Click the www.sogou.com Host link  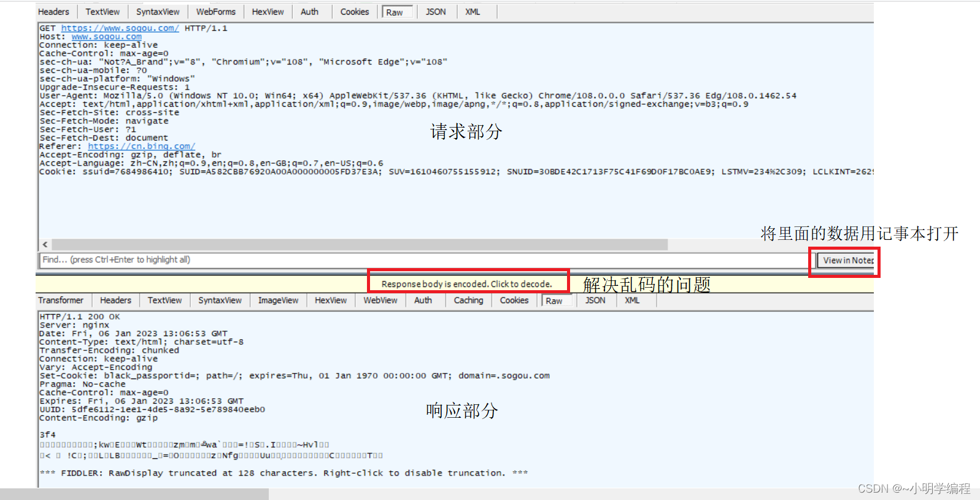point(107,37)
